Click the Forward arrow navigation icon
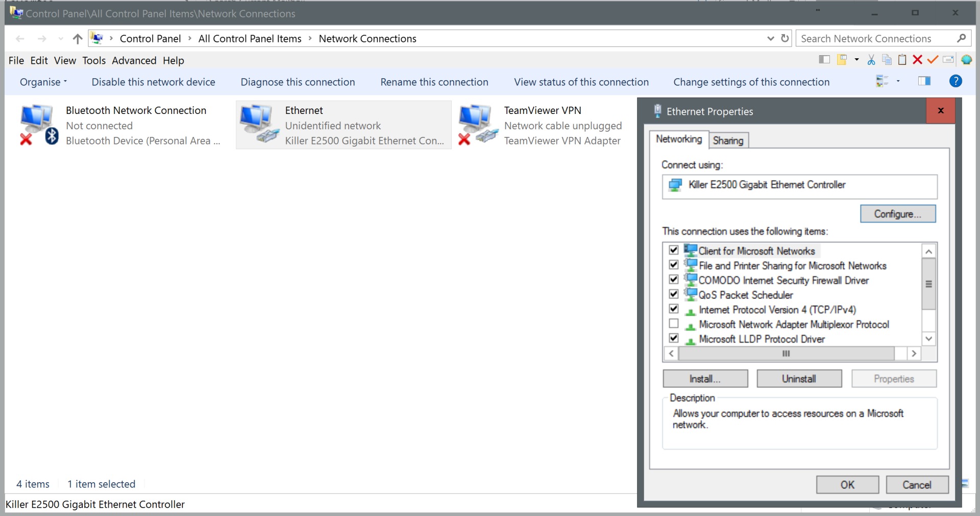This screenshot has height=516, width=980. (42, 39)
